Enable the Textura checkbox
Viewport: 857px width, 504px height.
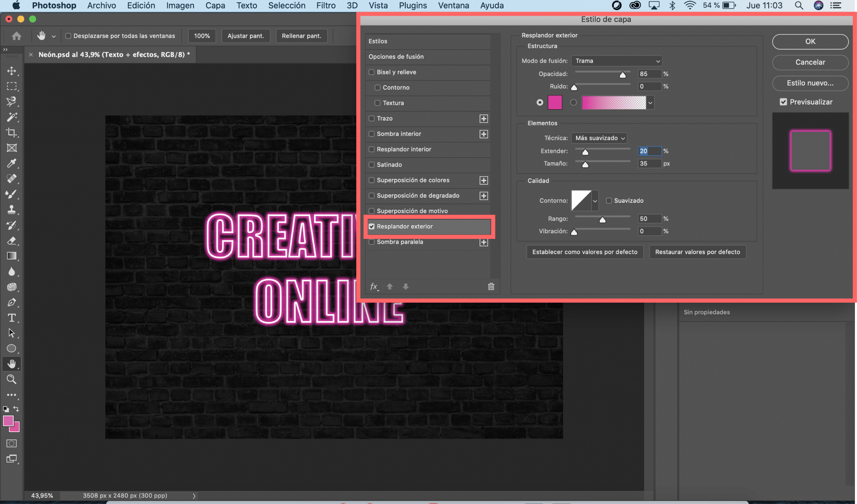pyautogui.click(x=378, y=103)
